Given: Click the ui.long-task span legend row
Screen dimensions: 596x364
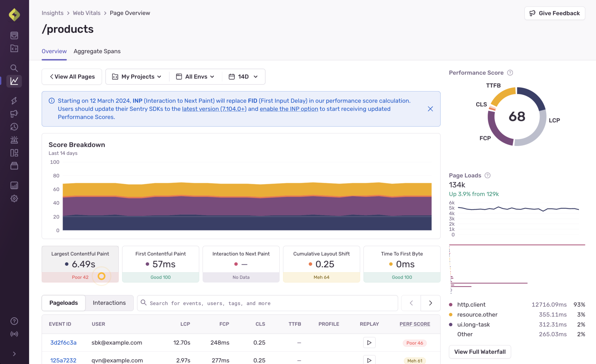Looking at the screenshot, I should [517, 324].
